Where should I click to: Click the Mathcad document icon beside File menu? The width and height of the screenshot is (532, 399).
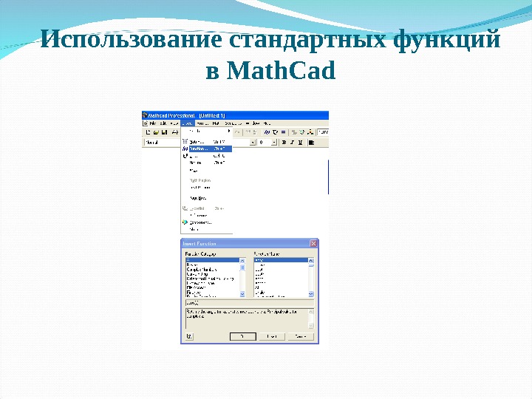[146, 123]
